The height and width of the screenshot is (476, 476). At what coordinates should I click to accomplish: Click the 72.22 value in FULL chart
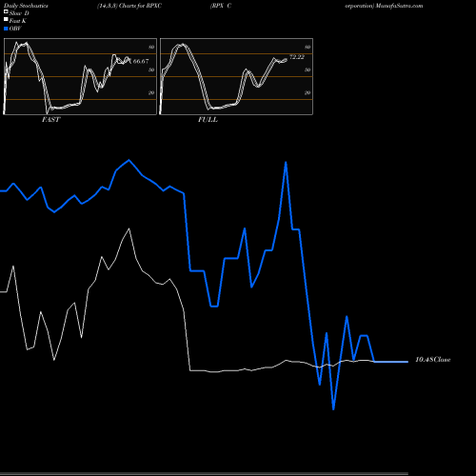pos(297,57)
